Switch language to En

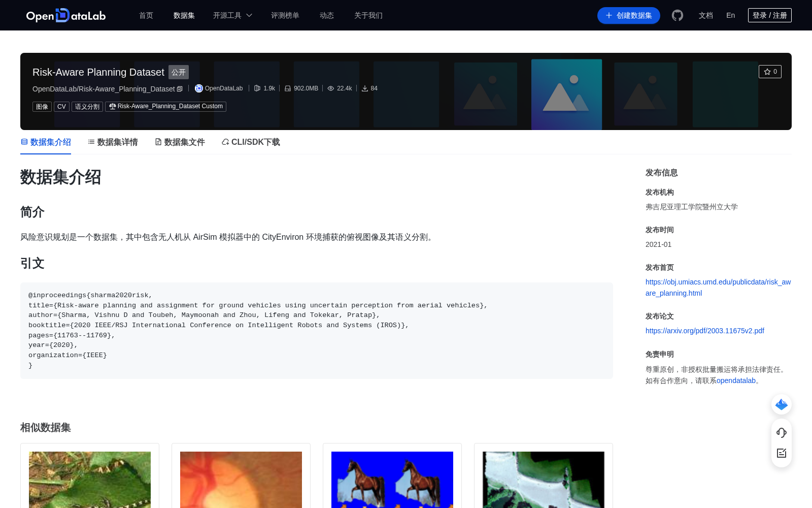731,15
